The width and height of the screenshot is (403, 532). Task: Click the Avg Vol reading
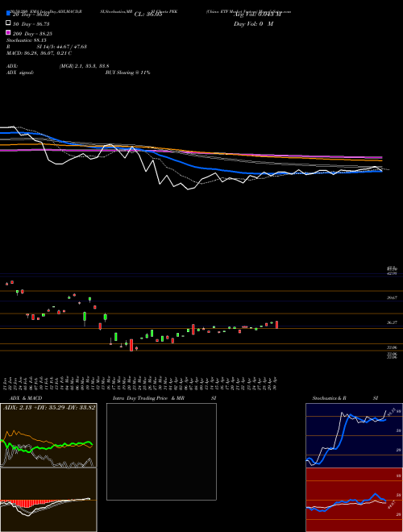tap(257, 15)
